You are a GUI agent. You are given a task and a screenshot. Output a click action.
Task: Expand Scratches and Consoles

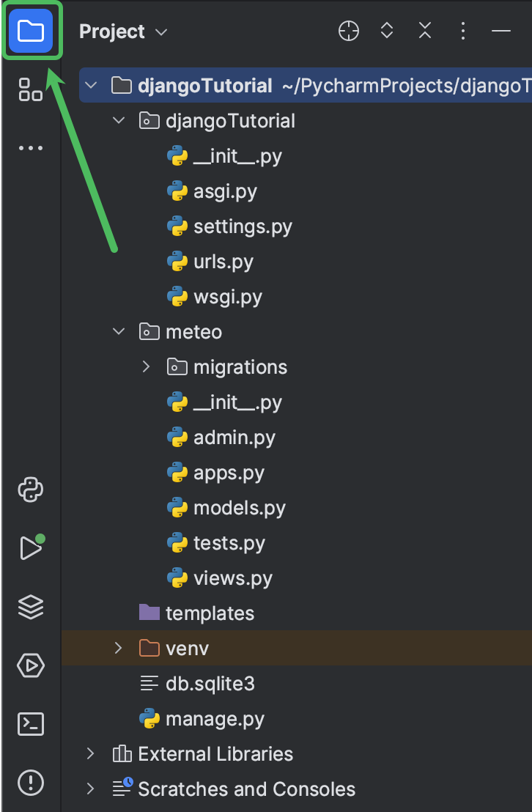tap(89, 789)
